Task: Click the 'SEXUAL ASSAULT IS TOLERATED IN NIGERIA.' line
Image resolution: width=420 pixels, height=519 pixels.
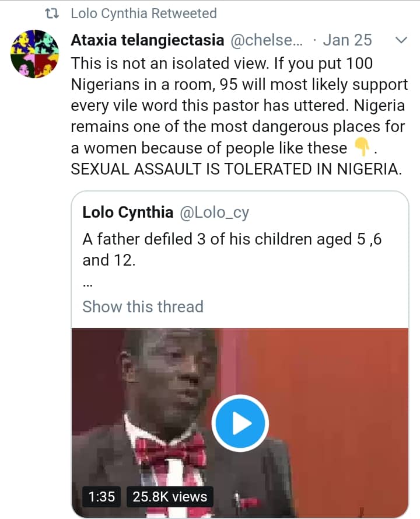Action: pyautogui.click(x=235, y=170)
